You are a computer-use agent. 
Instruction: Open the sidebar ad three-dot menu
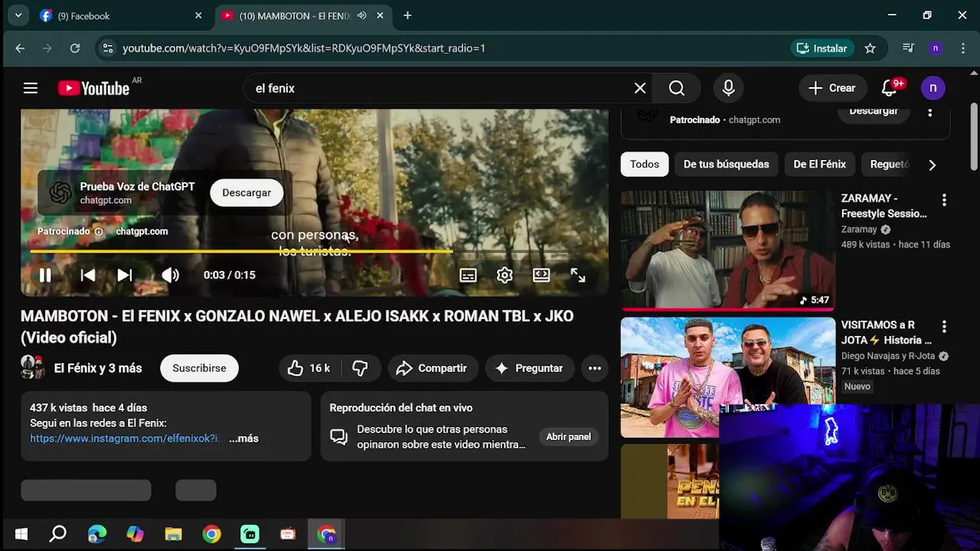(930, 112)
